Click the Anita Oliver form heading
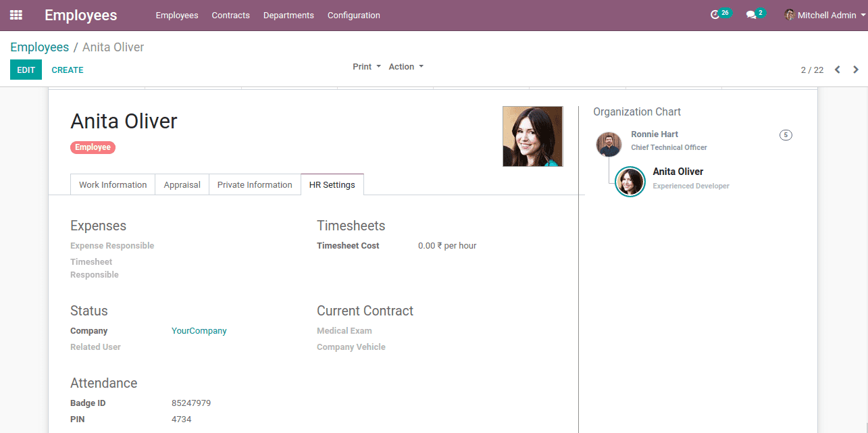 [124, 122]
